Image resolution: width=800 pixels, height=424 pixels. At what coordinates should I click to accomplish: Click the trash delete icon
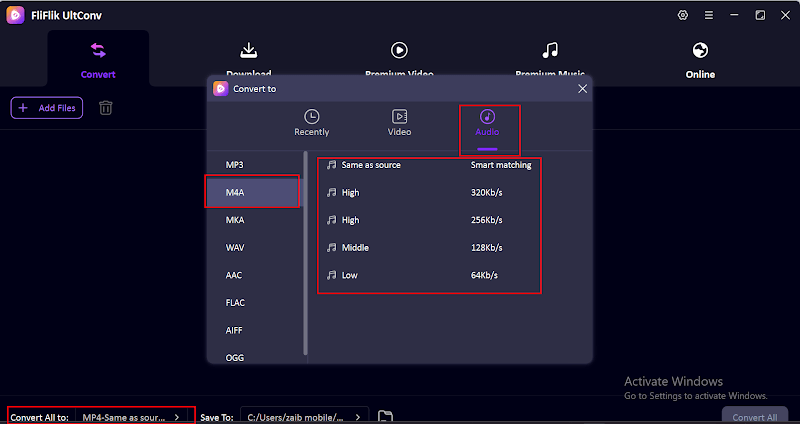point(106,108)
